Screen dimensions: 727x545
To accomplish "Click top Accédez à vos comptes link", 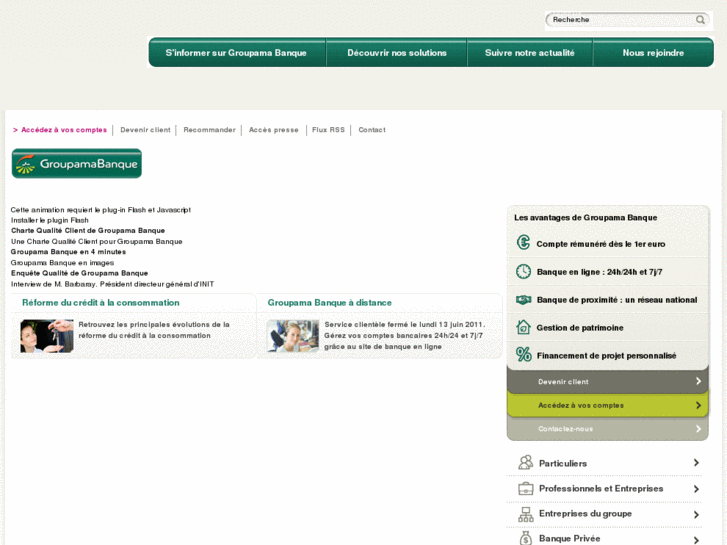I will coord(64,130).
